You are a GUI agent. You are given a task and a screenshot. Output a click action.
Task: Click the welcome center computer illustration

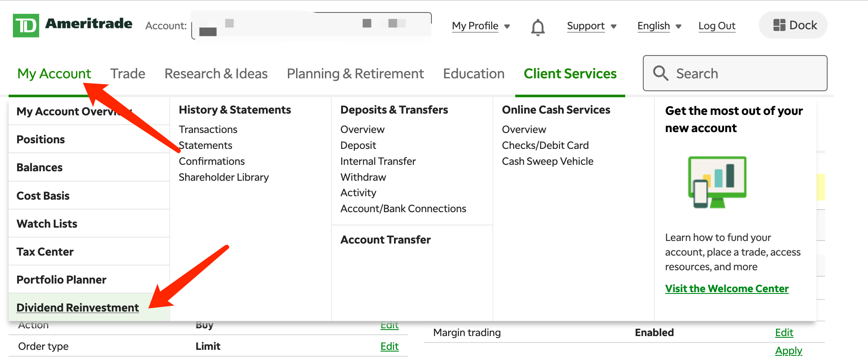click(x=717, y=182)
